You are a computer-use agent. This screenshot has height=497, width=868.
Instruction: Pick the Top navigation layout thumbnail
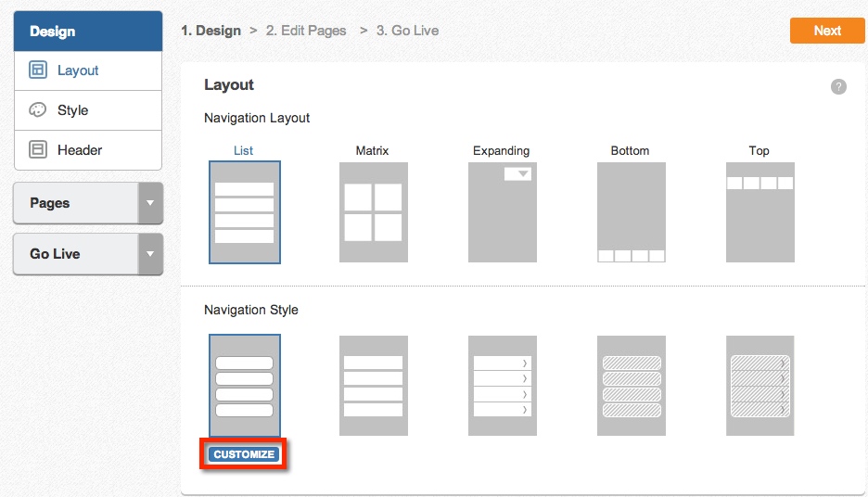(x=760, y=212)
